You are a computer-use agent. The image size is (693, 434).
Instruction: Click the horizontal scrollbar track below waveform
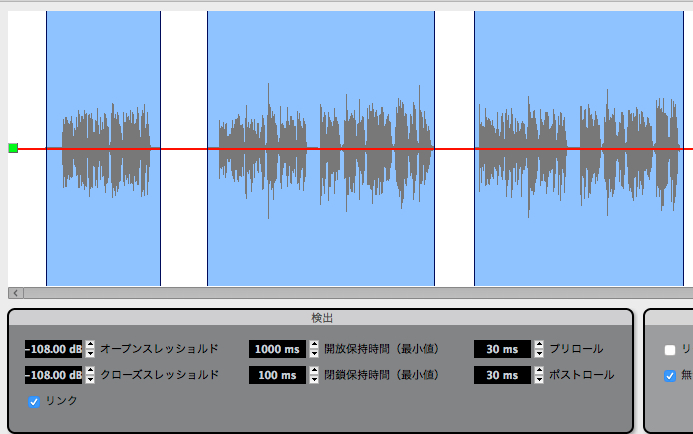(x=358, y=293)
